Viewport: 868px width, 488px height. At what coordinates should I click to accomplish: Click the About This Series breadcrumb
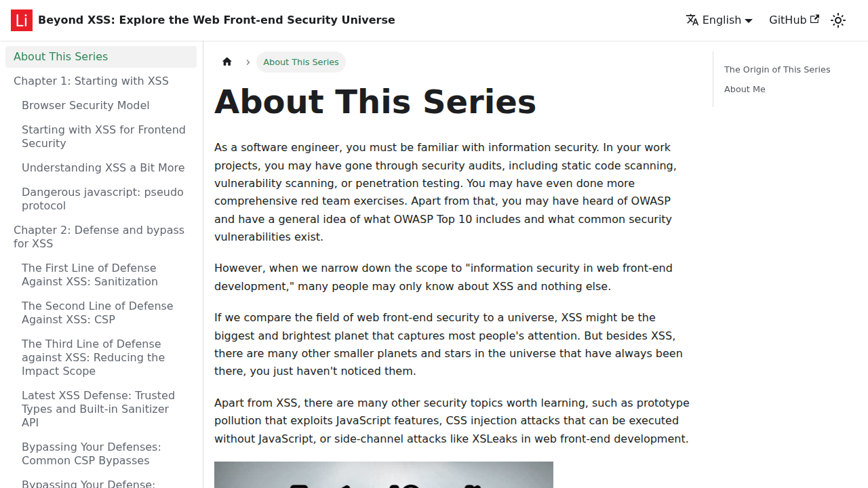(301, 62)
